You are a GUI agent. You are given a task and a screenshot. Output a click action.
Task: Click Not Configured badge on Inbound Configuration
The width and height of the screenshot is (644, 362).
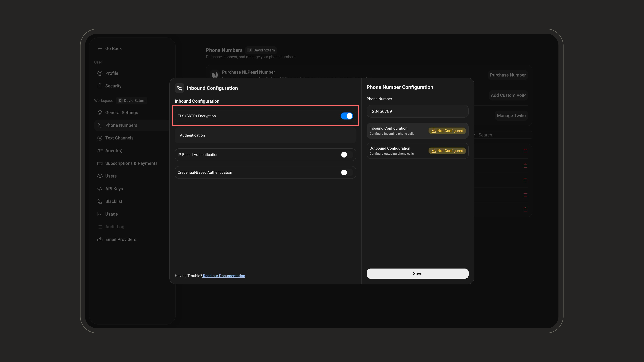(447, 131)
